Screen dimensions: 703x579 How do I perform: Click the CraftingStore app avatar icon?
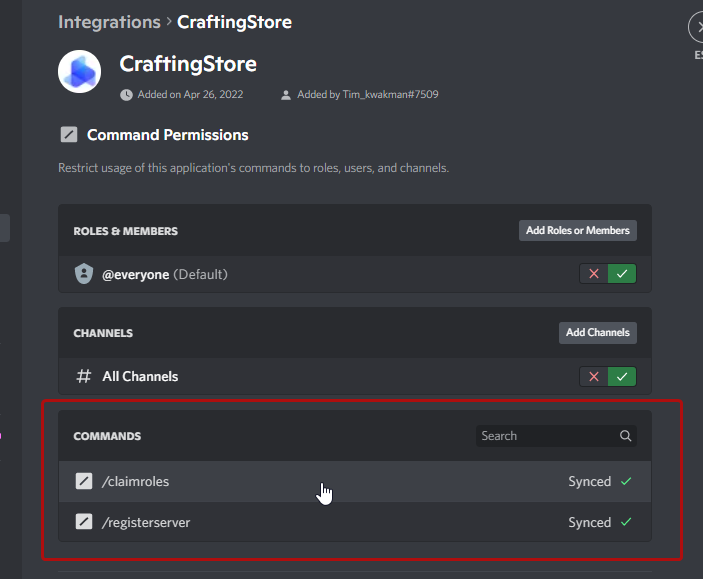(79, 71)
